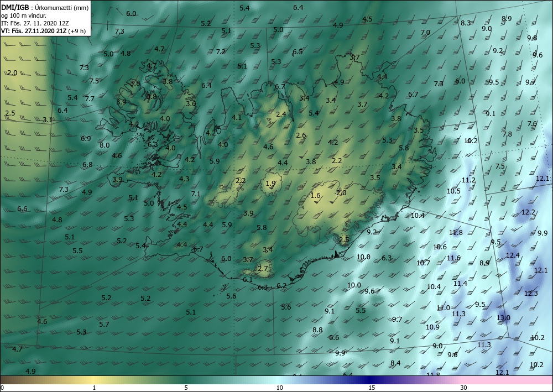Click the '1.6' value on the glacier

click(x=315, y=195)
